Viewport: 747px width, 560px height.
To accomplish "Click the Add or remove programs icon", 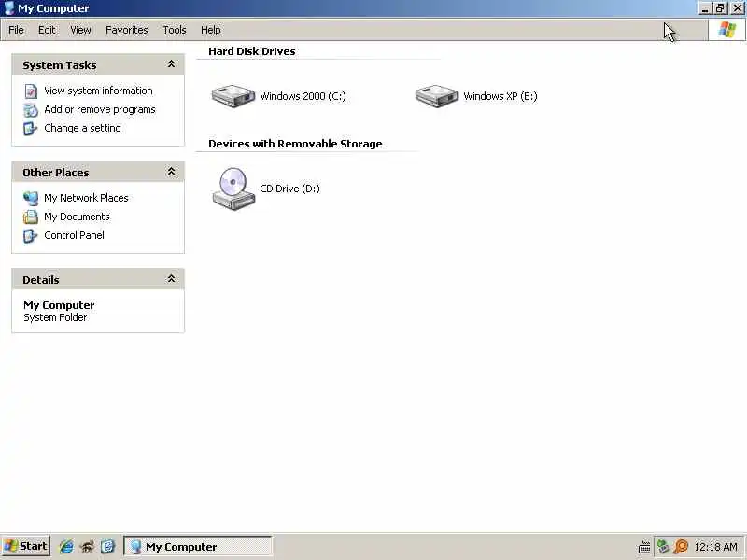I will coord(31,109).
